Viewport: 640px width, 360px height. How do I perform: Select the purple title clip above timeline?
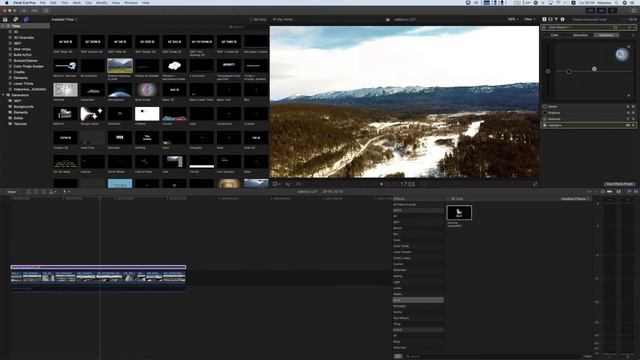pos(98,267)
